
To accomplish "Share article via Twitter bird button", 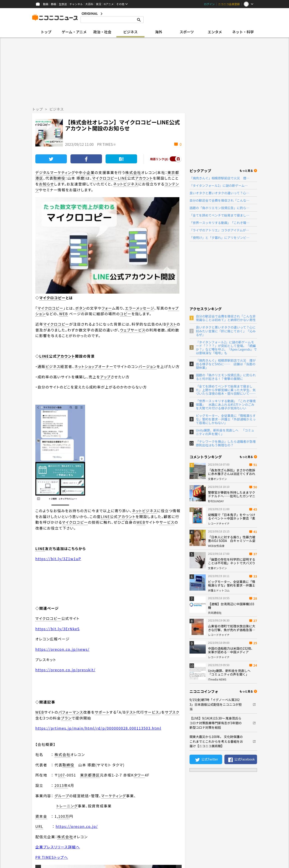I will [51, 159].
